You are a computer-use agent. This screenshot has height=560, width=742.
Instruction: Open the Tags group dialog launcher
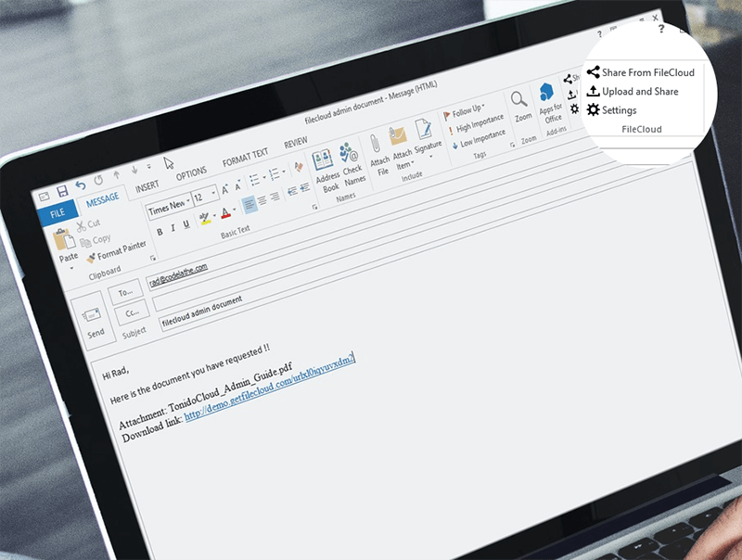(513, 145)
